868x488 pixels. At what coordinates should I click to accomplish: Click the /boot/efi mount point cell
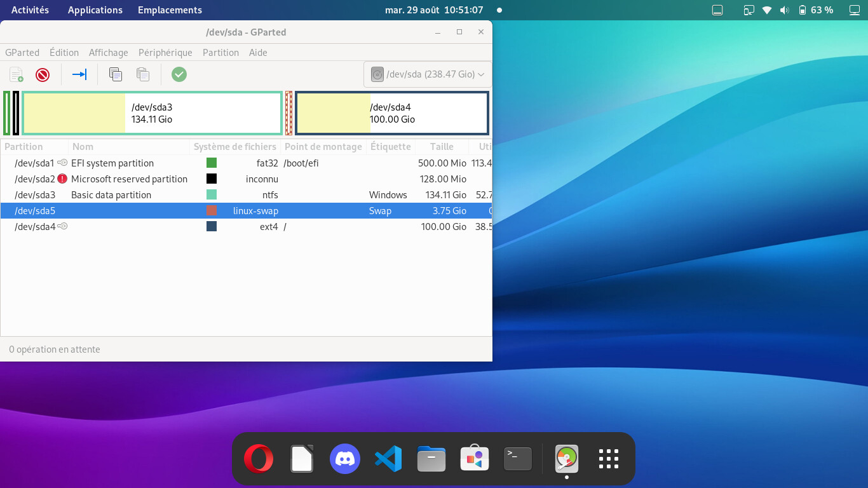pyautogui.click(x=301, y=163)
